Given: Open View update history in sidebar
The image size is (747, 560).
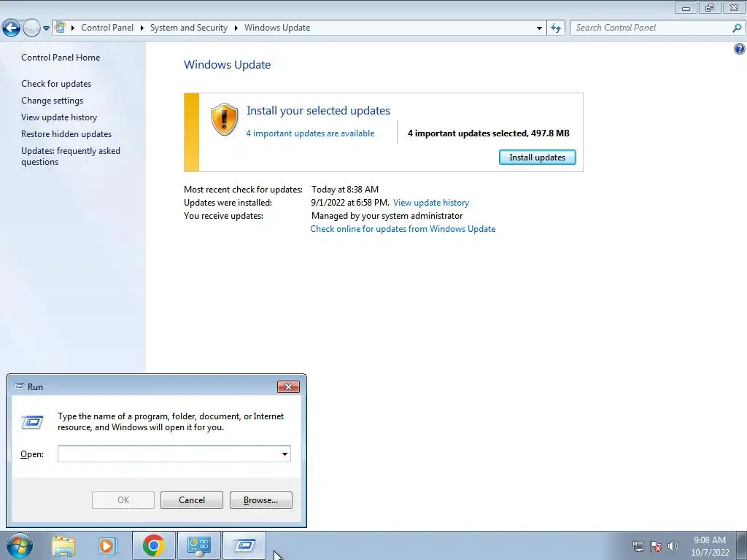Looking at the screenshot, I should [59, 117].
